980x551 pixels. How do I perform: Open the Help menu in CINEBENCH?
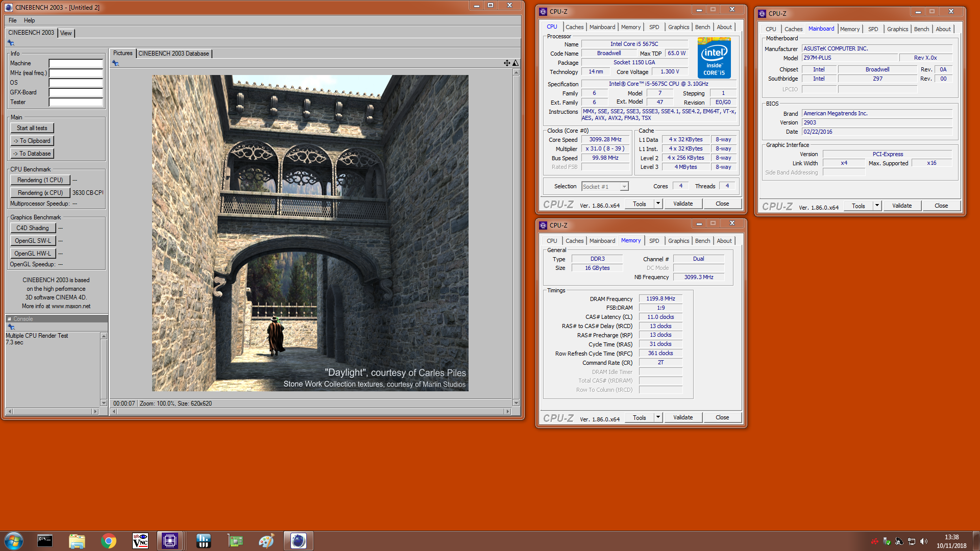(x=30, y=20)
